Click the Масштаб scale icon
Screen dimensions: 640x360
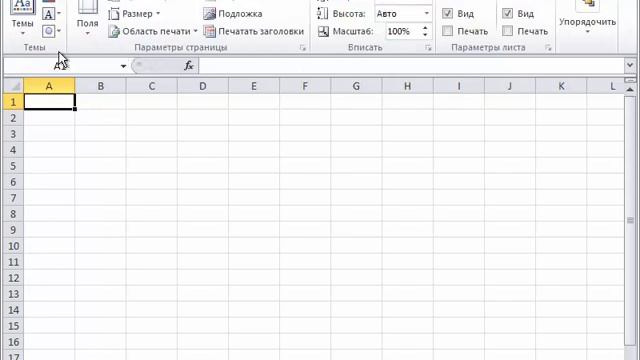click(x=323, y=31)
